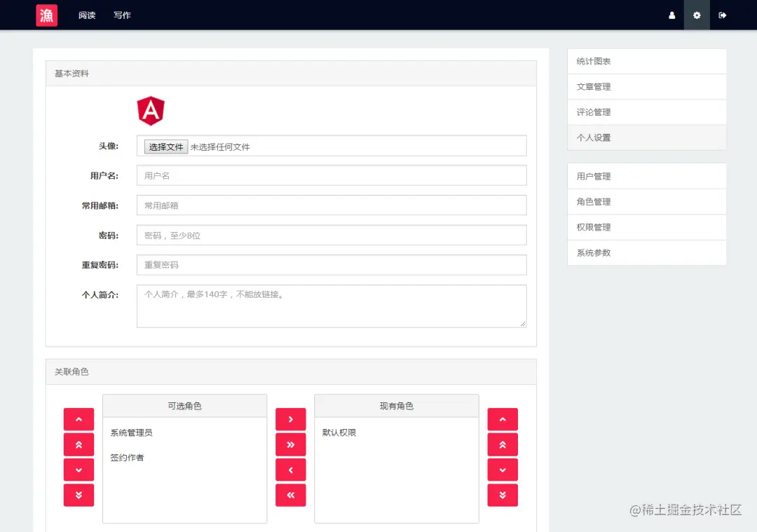Focus the 常用邮箱 input field
The image size is (757, 532).
click(x=332, y=205)
